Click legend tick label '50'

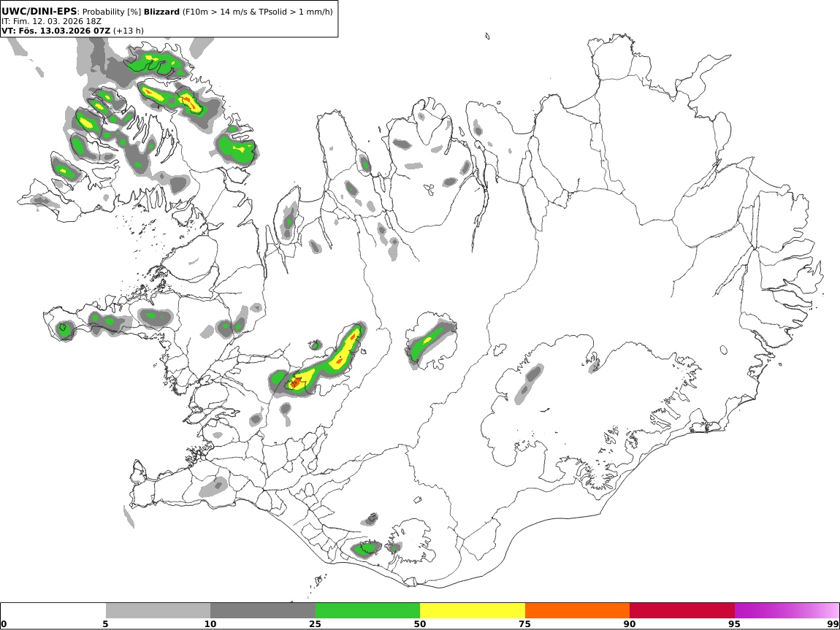420,624
